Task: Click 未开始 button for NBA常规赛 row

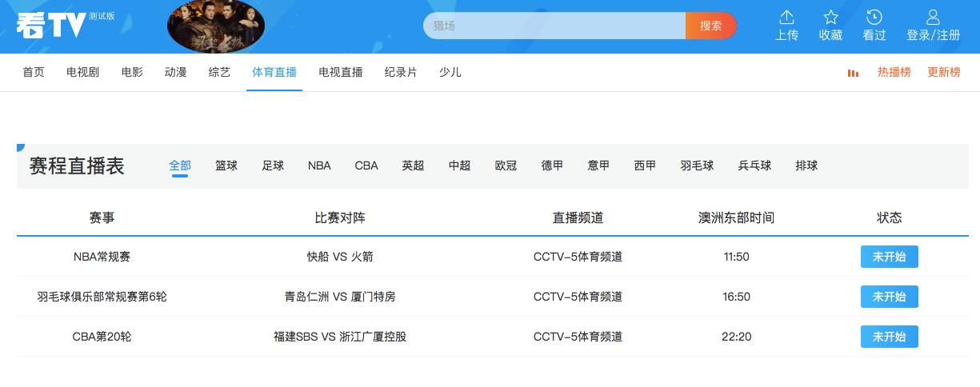Action: [890, 257]
